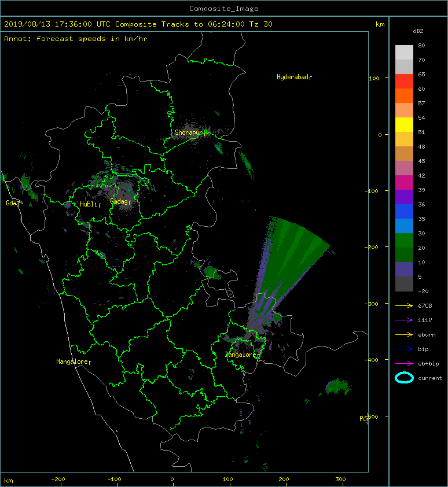
Task: Select the purple 36-39 dBZ swatch
Action: [x=404, y=197]
